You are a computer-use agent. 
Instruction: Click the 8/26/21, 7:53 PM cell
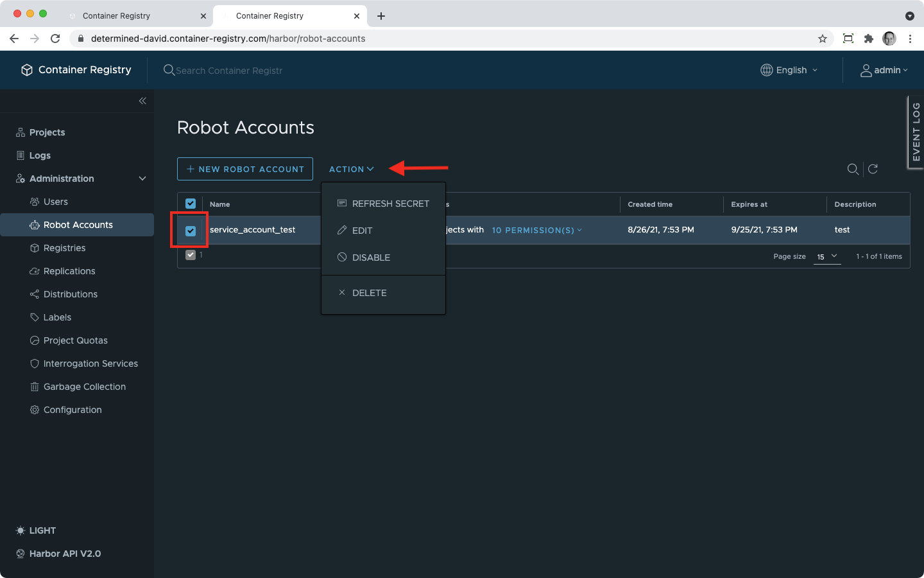tap(661, 229)
